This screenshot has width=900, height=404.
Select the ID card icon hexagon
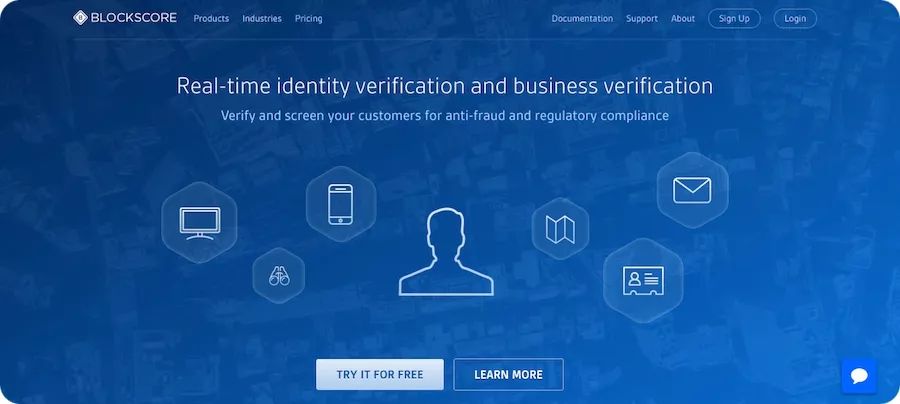(x=643, y=281)
